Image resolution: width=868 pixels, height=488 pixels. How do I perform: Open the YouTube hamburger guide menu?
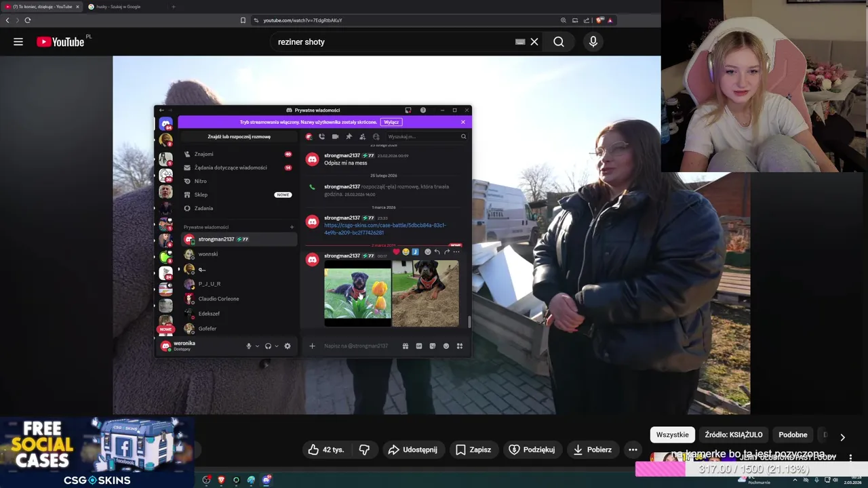[18, 42]
